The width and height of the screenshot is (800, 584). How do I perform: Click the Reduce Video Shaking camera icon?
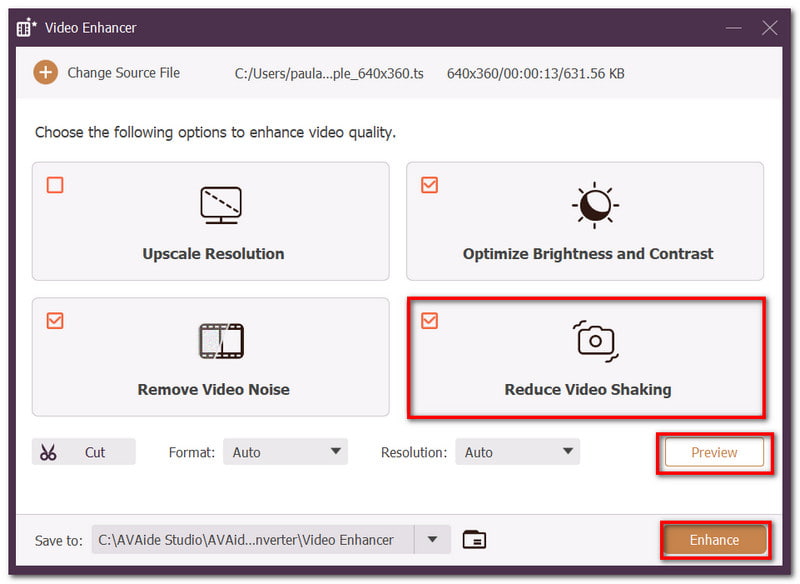click(x=595, y=341)
